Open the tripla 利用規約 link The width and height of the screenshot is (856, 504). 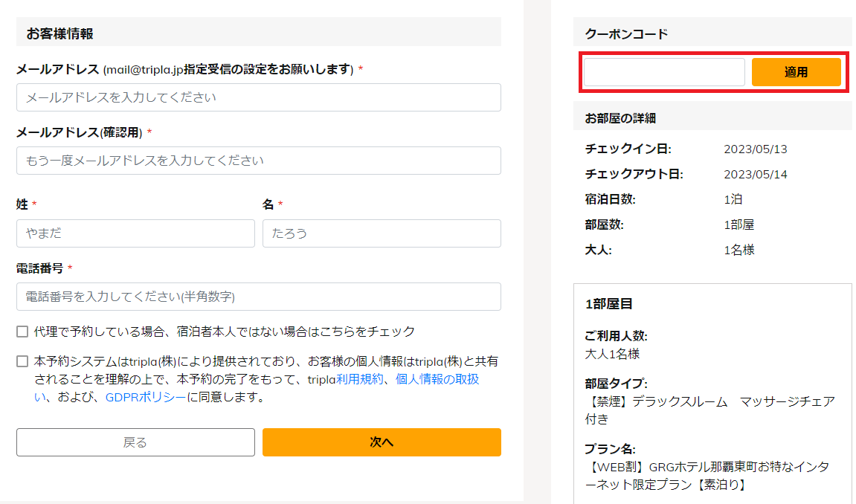click(360, 379)
